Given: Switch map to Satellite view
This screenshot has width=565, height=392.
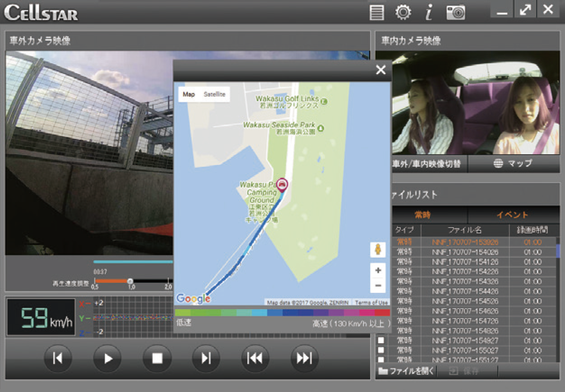Looking at the screenshot, I should [x=214, y=94].
